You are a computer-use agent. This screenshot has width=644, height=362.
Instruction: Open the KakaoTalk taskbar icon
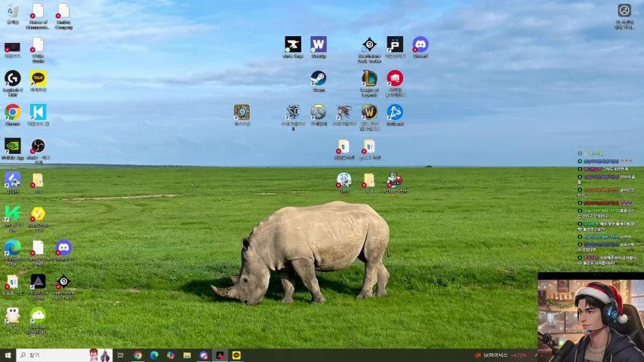(x=236, y=355)
